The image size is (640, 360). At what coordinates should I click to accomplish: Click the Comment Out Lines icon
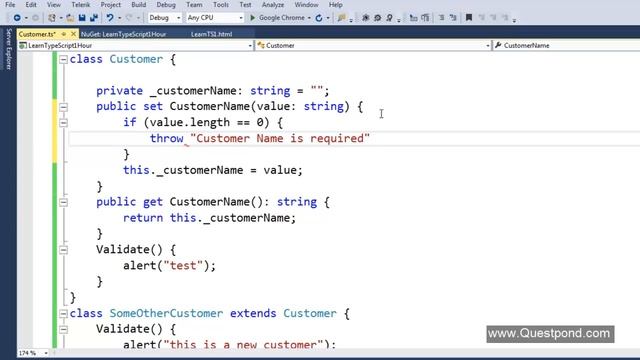441,18
